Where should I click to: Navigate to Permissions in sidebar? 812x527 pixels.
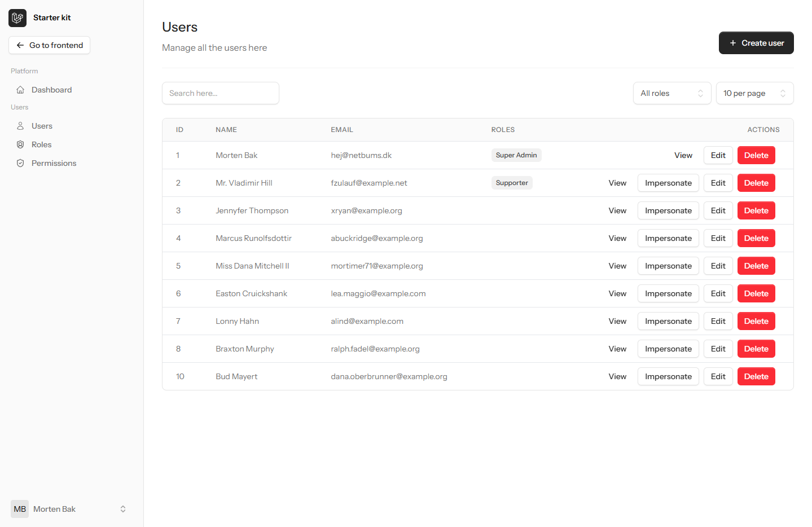click(54, 163)
